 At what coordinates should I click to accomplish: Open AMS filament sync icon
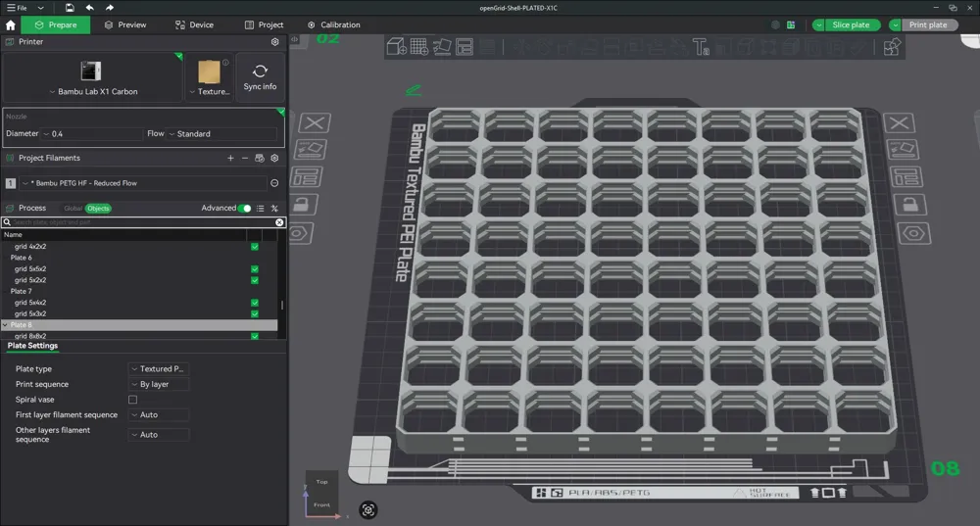pos(260,158)
